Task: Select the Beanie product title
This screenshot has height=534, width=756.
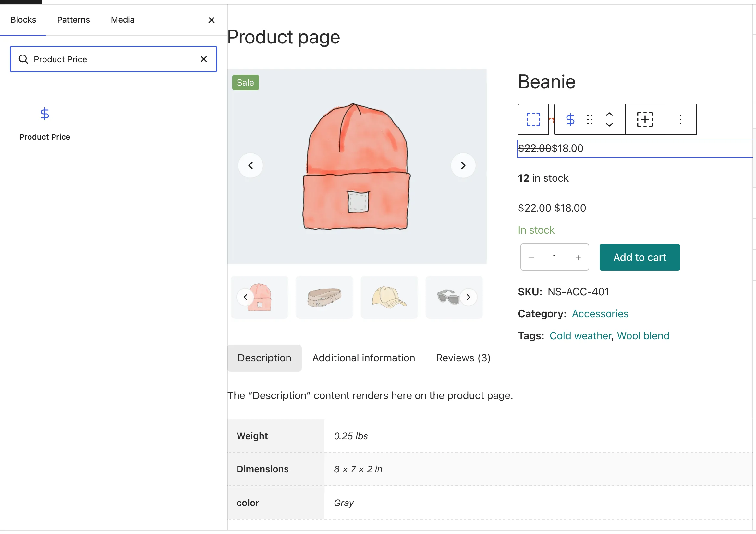Action: [x=547, y=82]
